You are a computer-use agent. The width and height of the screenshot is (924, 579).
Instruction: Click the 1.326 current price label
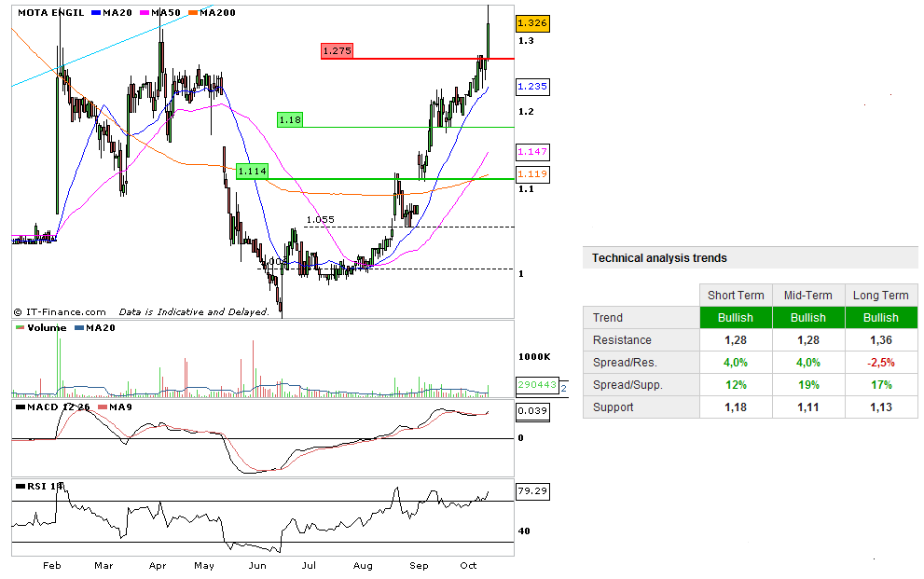click(532, 23)
